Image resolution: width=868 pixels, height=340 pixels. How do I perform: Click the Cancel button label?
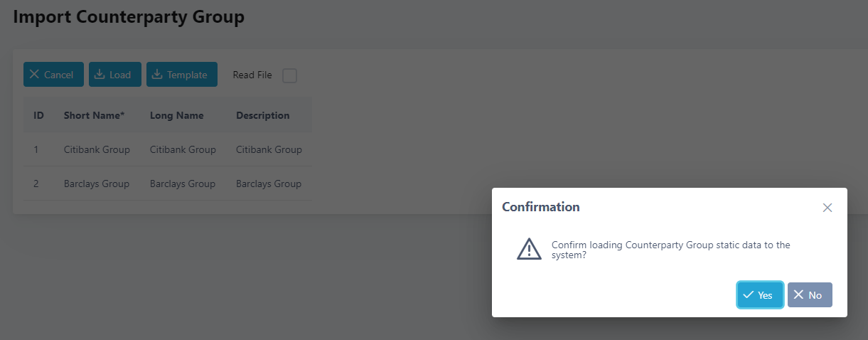[x=58, y=75]
